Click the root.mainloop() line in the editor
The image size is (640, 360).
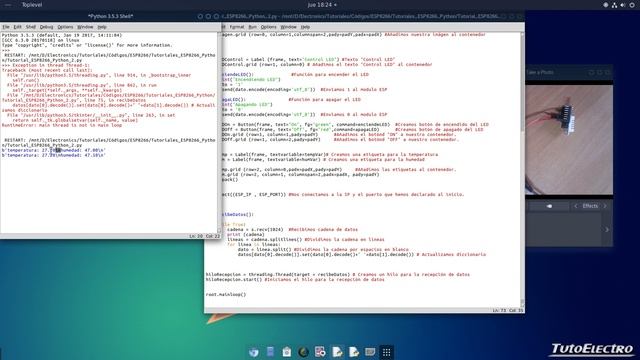click(226, 294)
